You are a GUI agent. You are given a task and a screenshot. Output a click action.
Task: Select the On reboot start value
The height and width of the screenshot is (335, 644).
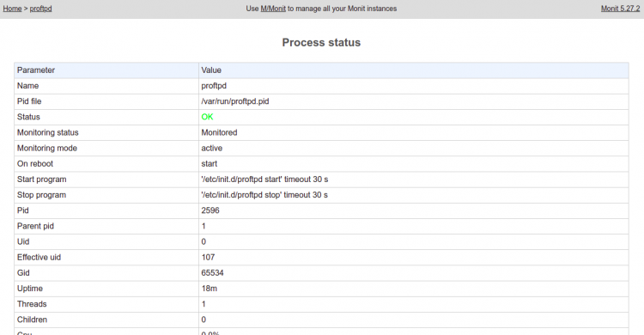coord(209,164)
